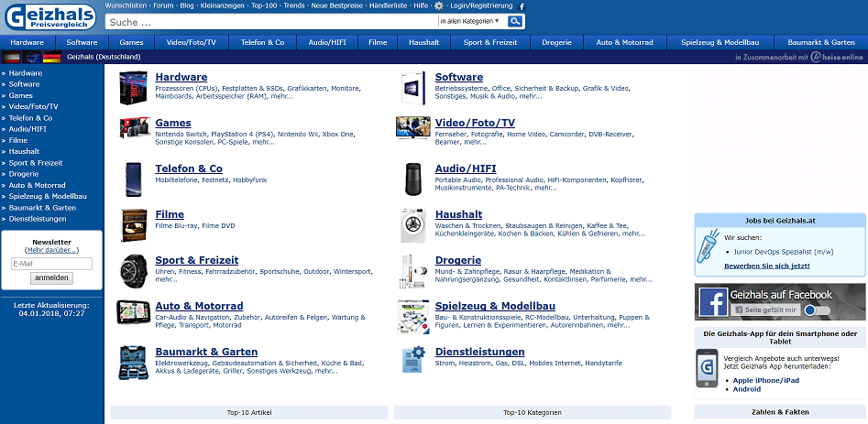Image resolution: width=868 pixels, height=424 pixels.
Task: Select Dienstleistungen in left sidebar
Action: [x=37, y=219]
